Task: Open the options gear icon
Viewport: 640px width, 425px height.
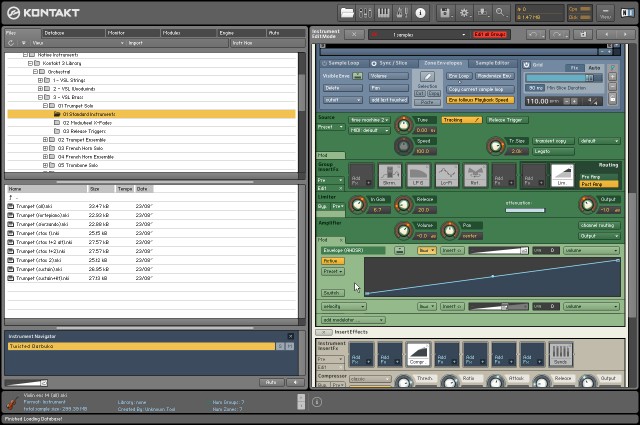Action: tap(464, 13)
